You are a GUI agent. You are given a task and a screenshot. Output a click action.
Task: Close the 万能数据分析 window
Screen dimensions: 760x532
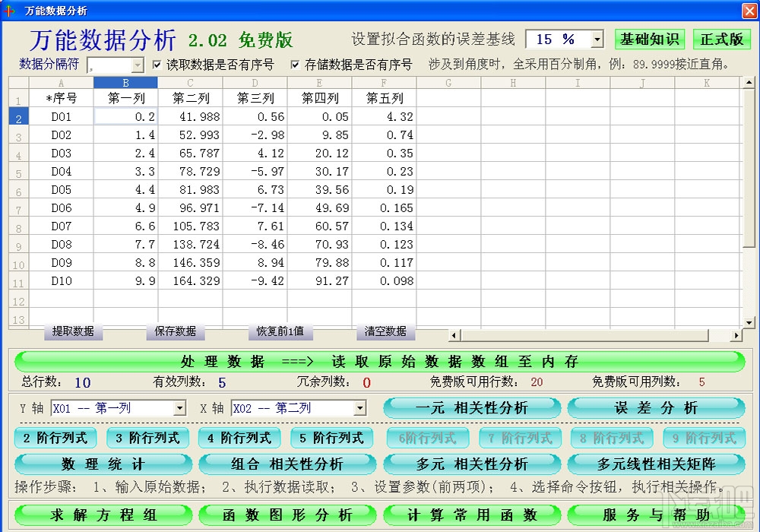[749, 11]
